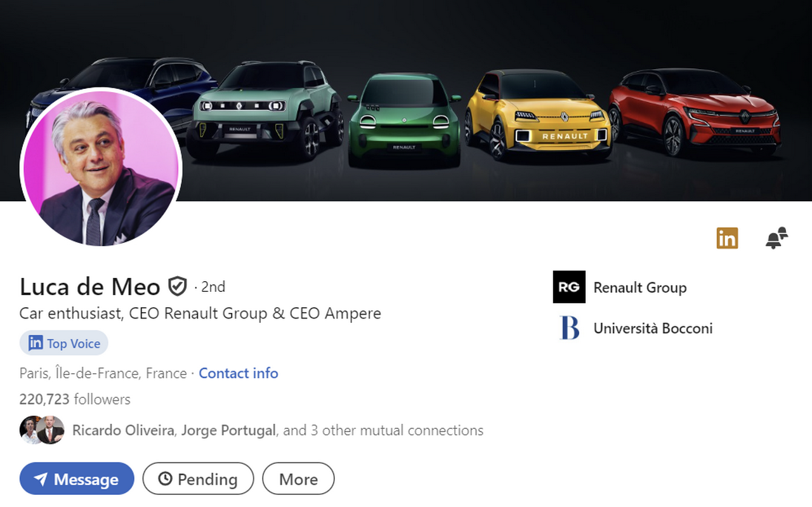Screen dimensions: 812x507
Task: Open the Ricardo Oliveira mutual connection link
Action: click(x=123, y=430)
